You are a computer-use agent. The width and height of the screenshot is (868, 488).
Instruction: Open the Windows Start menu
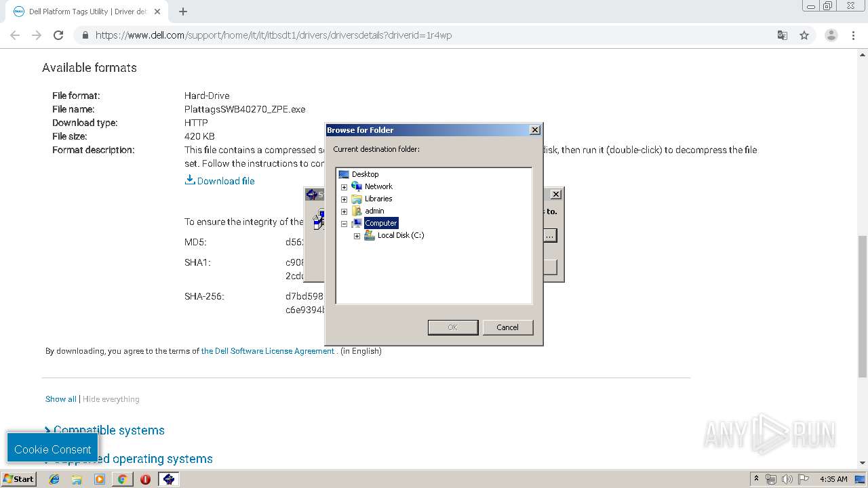tap(19, 479)
